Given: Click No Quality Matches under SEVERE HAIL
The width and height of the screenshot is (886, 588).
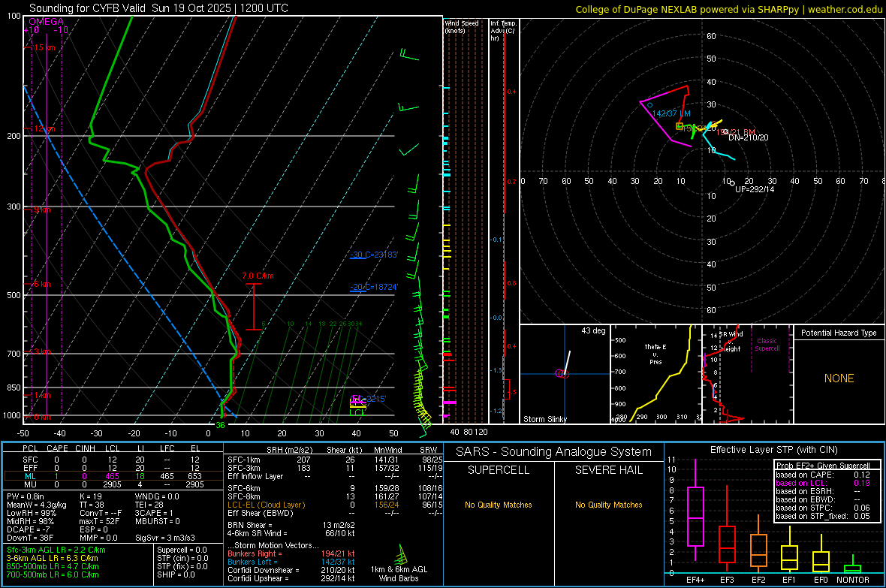Looking at the screenshot, I should pos(608,505).
